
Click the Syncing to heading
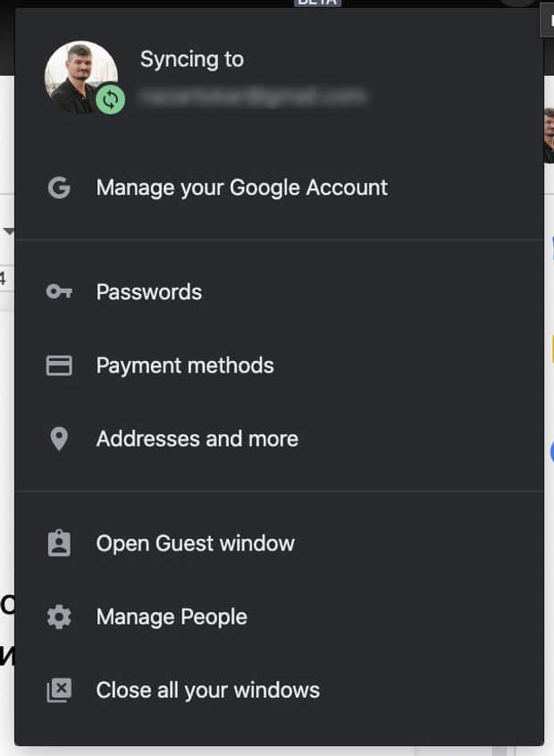tap(192, 60)
